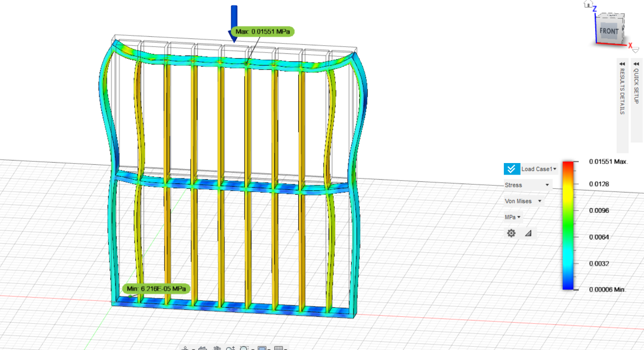
Task: Select the Min: 6.216E-05 MPa probe label
Action: click(156, 289)
